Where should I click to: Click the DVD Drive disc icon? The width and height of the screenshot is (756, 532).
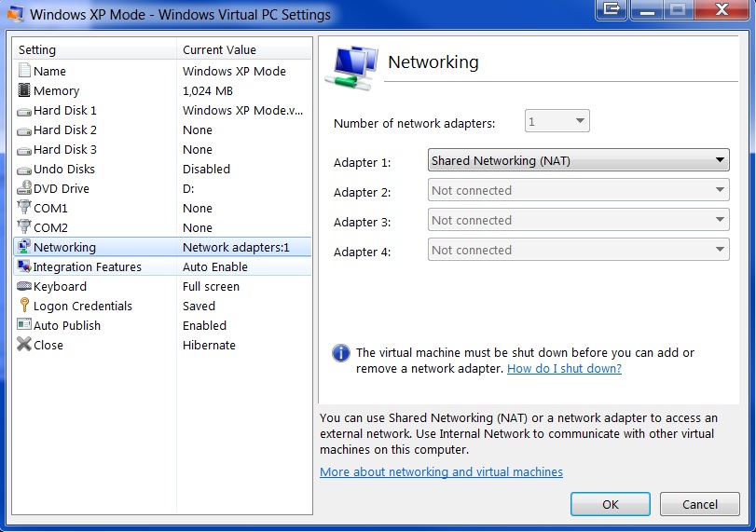pyautogui.click(x=24, y=188)
